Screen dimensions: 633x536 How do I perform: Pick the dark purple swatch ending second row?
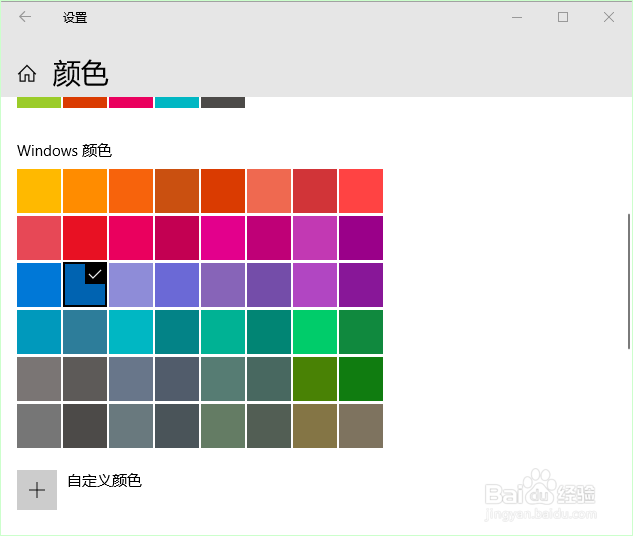click(x=361, y=238)
